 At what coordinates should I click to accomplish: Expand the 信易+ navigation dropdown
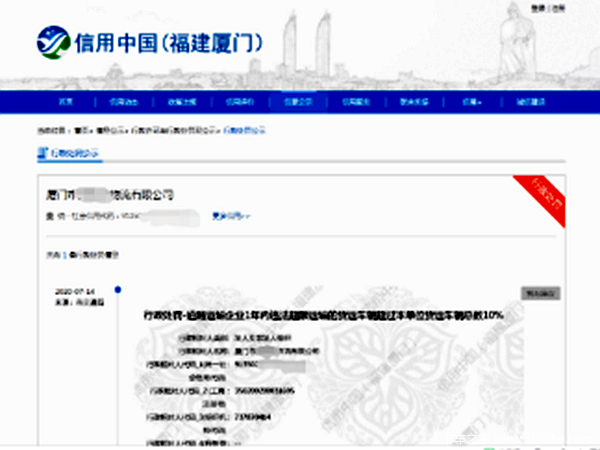pyautogui.click(x=472, y=102)
